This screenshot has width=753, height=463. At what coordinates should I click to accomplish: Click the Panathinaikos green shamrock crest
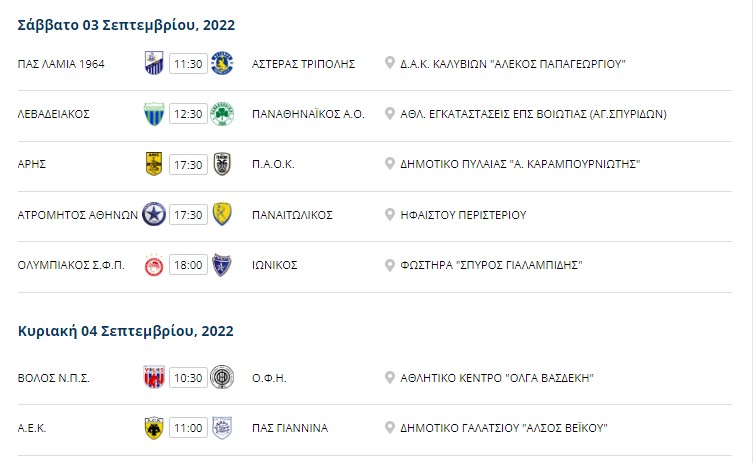[x=222, y=114]
